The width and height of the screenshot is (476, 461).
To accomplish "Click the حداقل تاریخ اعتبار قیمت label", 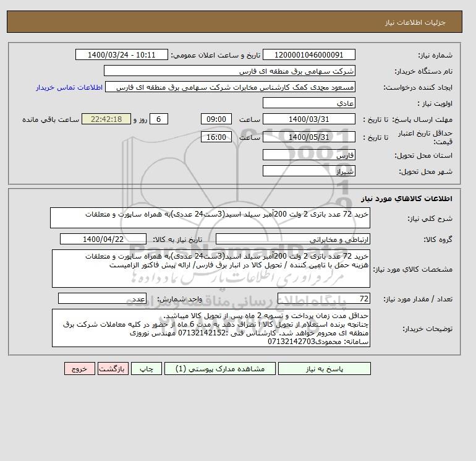I will 425,137.
